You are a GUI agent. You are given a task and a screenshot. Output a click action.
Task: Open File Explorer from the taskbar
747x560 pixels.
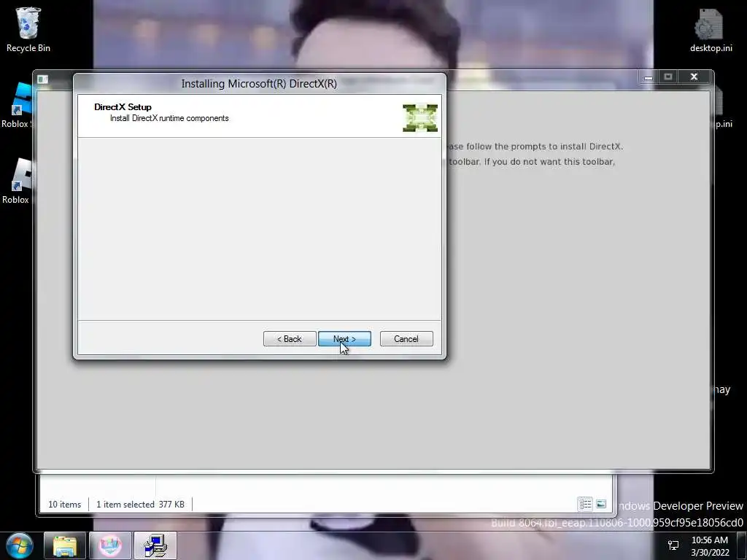point(65,545)
